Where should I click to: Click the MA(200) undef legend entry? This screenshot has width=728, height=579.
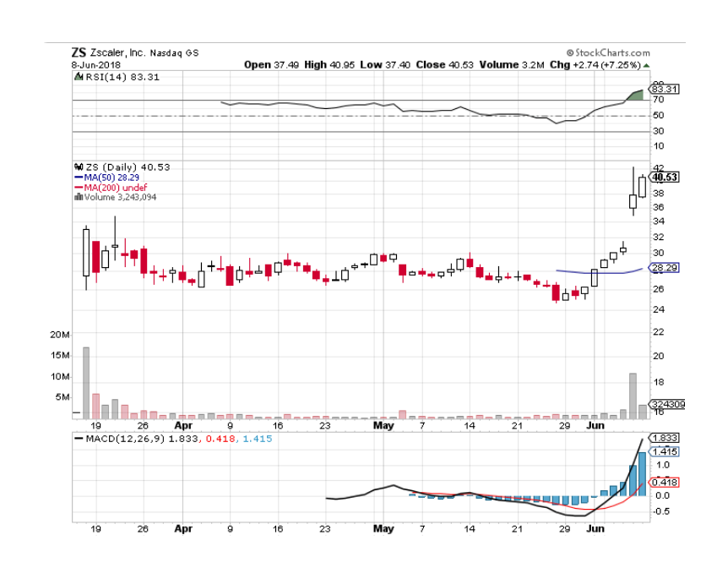[115, 188]
